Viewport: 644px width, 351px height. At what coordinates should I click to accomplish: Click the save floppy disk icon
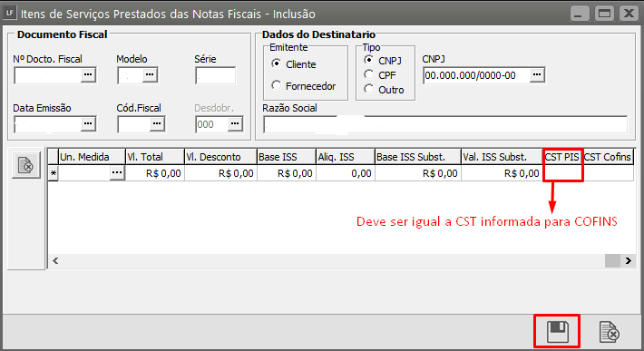click(x=557, y=332)
